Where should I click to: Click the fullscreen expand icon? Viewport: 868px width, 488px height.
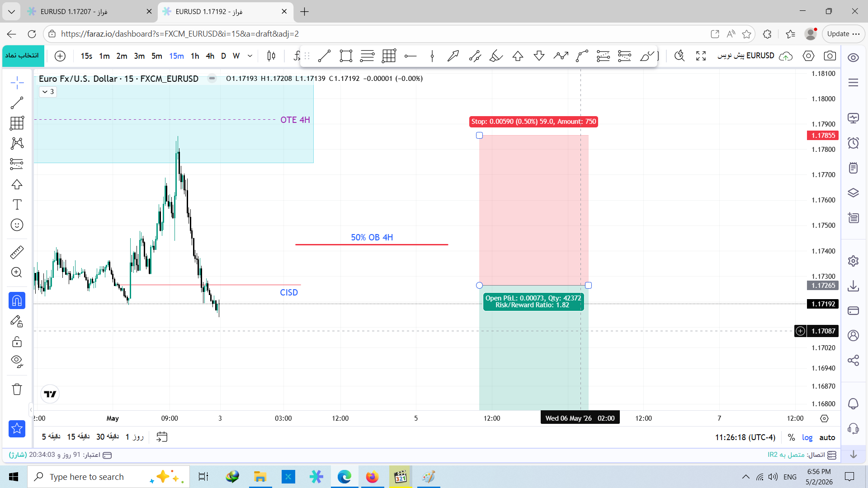(701, 56)
